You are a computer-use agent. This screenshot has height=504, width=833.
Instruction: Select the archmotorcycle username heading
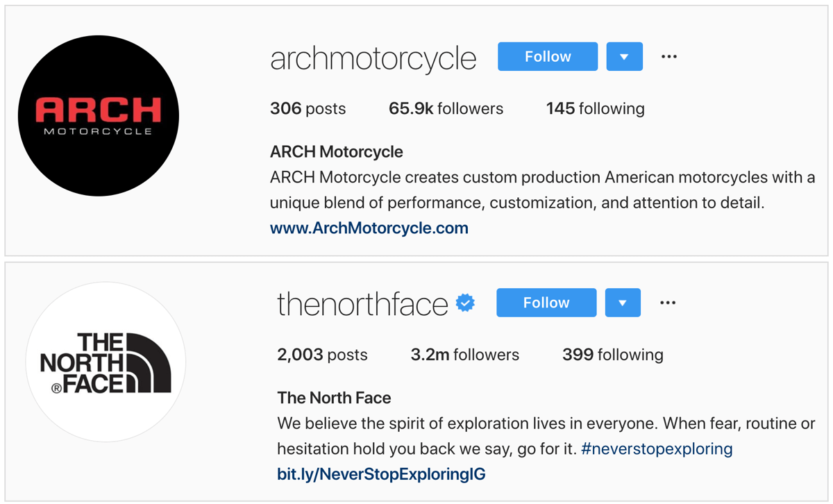coord(373,58)
